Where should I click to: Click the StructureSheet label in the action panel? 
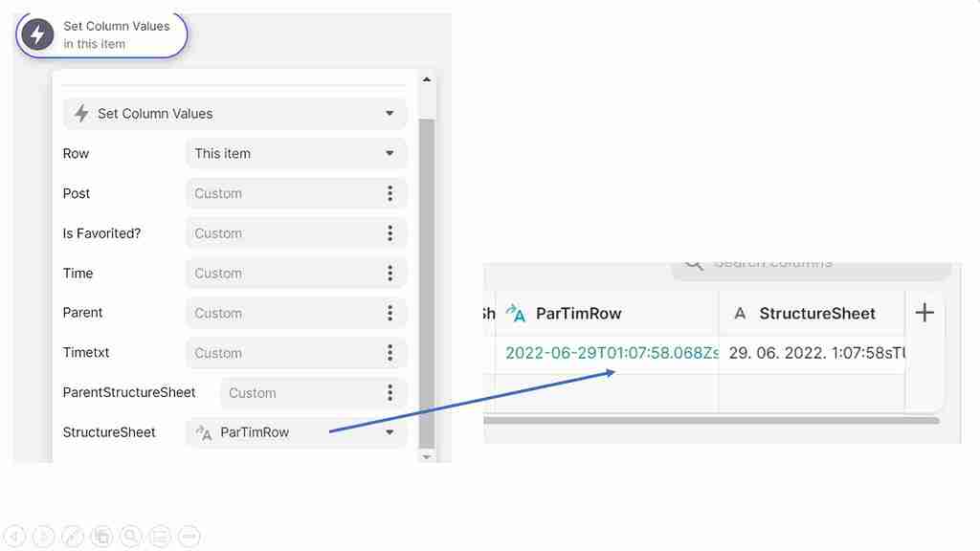(x=109, y=432)
